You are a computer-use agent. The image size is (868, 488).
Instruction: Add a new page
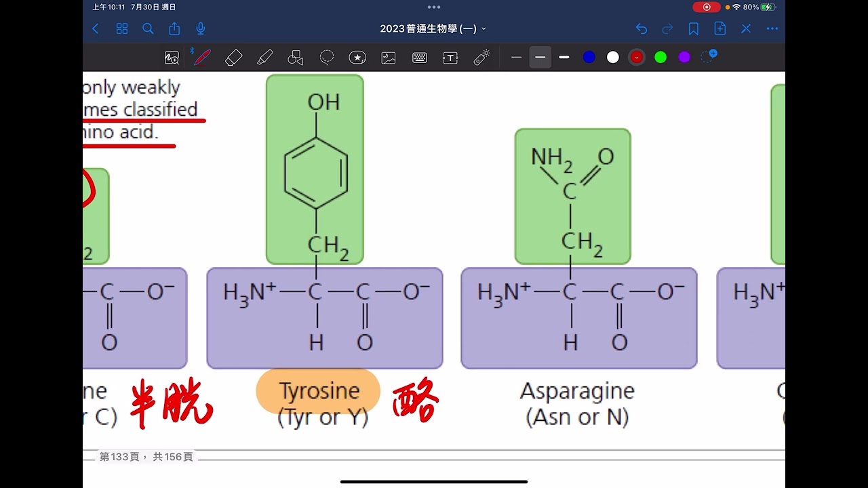coord(720,28)
